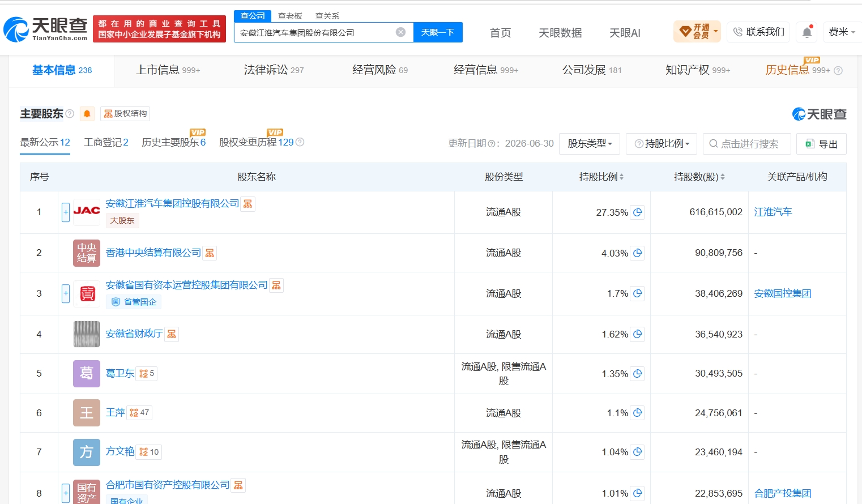Open structure icon next to 安徽省财政厅
862x504 pixels.
pos(172,334)
